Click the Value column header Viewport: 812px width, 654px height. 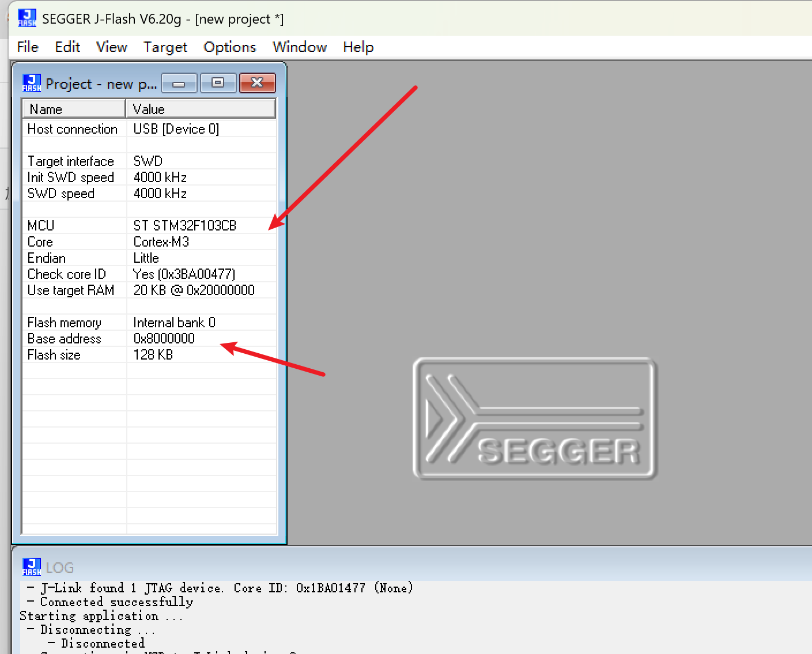[x=201, y=109]
